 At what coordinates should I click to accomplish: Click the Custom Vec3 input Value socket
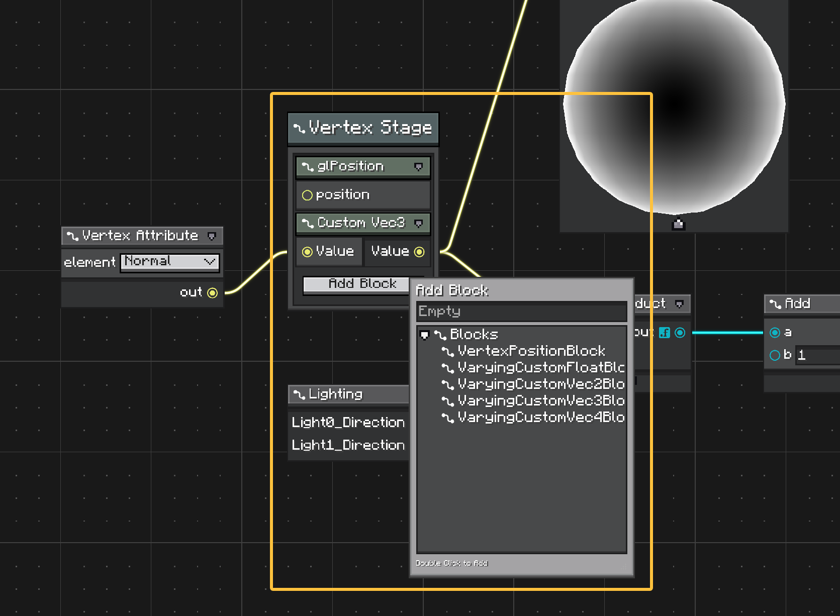click(x=307, y=252)
